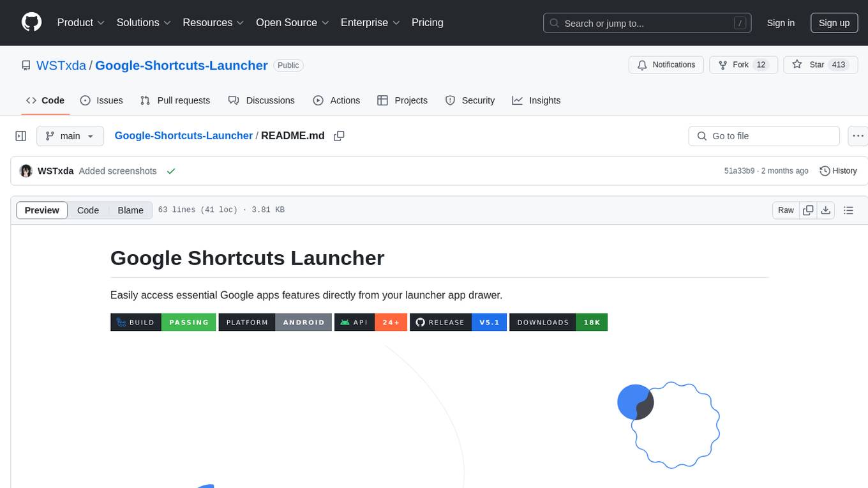Image resolution: width=868 pixels, height=488 pixels.
Task: Expand the Resources menu
Action: [213, 22]
